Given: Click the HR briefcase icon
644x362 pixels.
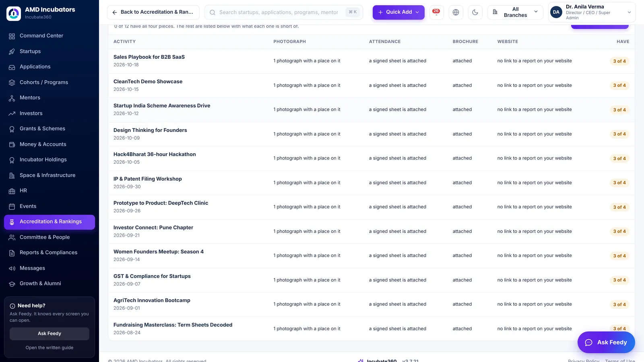Looking at the screenshot, I should pyautogui.click(x=12, y=191).
